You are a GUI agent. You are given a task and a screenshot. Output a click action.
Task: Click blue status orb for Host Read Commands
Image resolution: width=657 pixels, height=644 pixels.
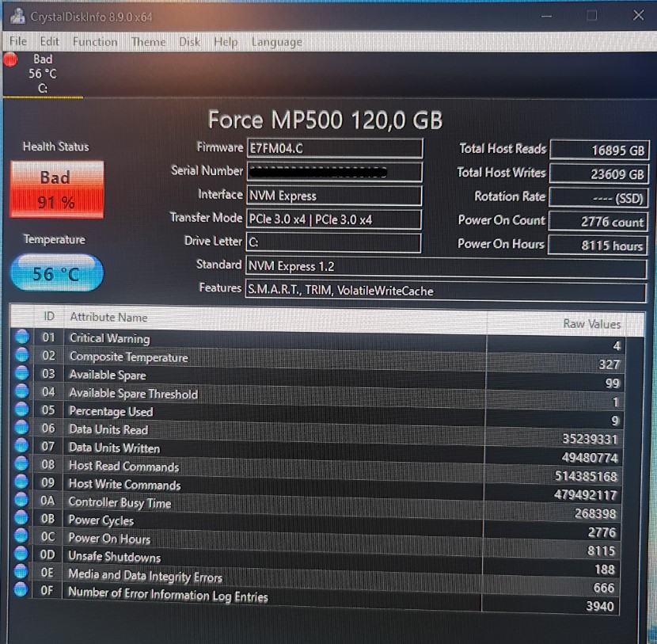(x=21, y=463)
